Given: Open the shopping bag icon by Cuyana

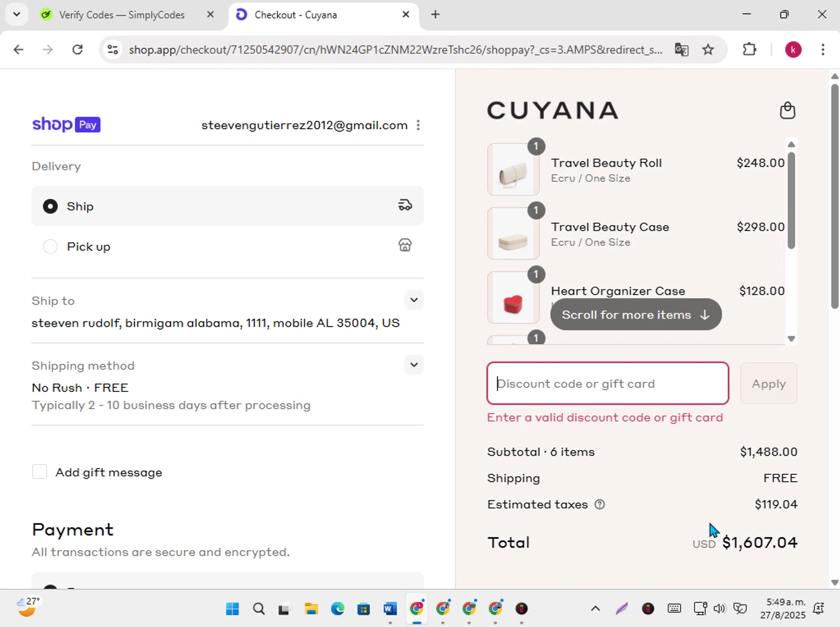Looking at the screenshot, I should coord(787,110).
